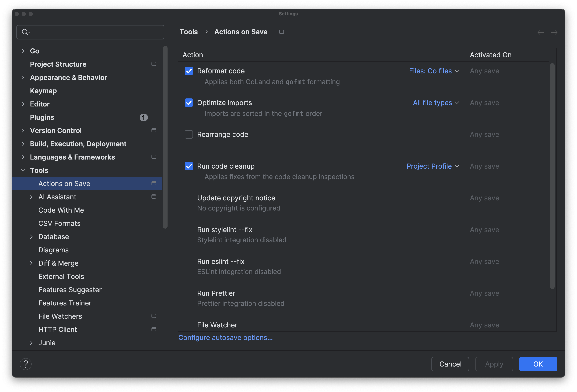Image resolution: width=577 pixels, height=392 pixels.
Task: Click the icon next to Actions on Save breadcrumb
Action: 282,32
